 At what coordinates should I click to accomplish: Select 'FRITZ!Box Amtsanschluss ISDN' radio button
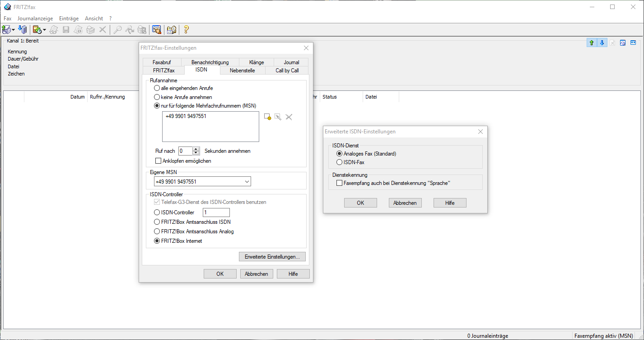157,222
